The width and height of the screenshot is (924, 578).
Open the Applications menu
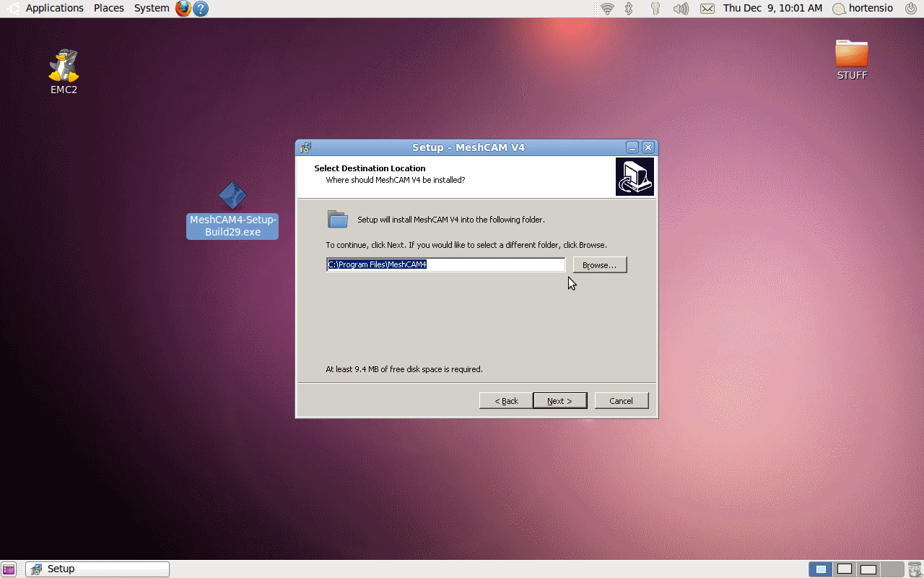[54, 8]
